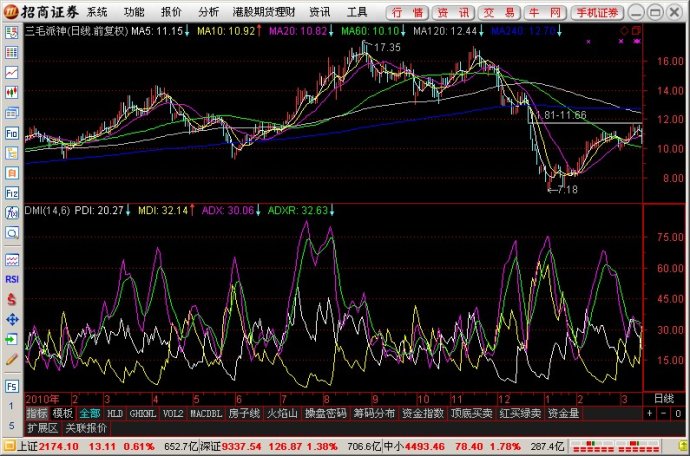The width and height of the screenshot is (690, 456).
Task: Open the 港股期货理财 menu
Action: (264, 12)
